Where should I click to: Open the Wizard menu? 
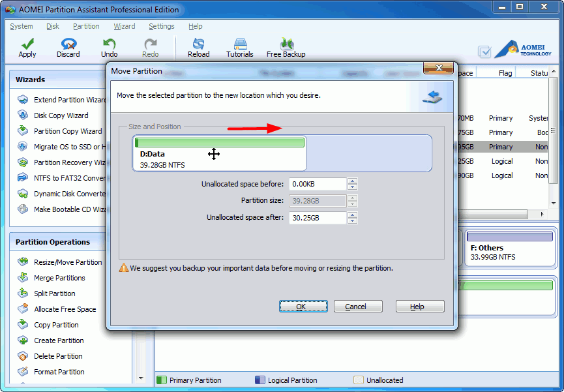coord(124,26)
